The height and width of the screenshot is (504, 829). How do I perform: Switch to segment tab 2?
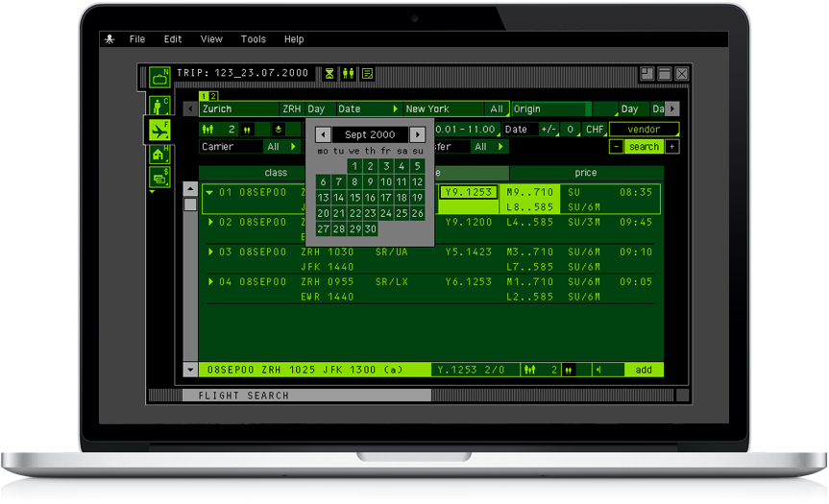click(x=213, y=96)
